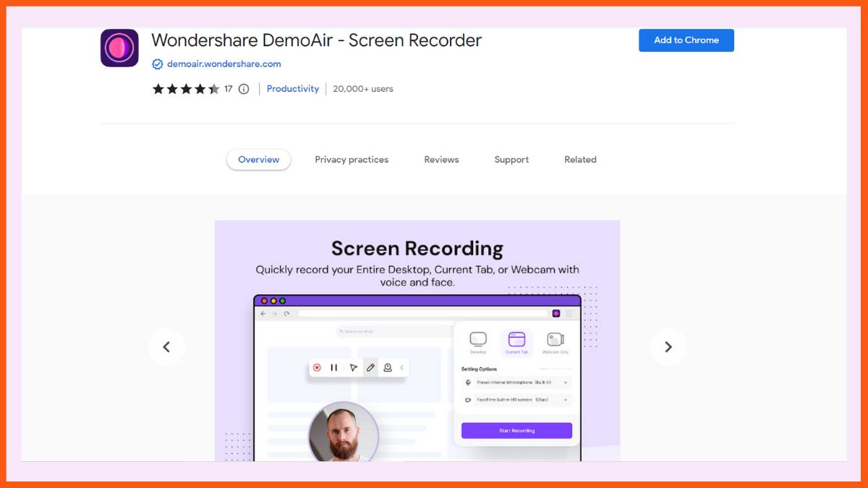Click the Wondershare DemoAir app logo
This screenshot has width=868, height=488.
(x=119, y=46)
